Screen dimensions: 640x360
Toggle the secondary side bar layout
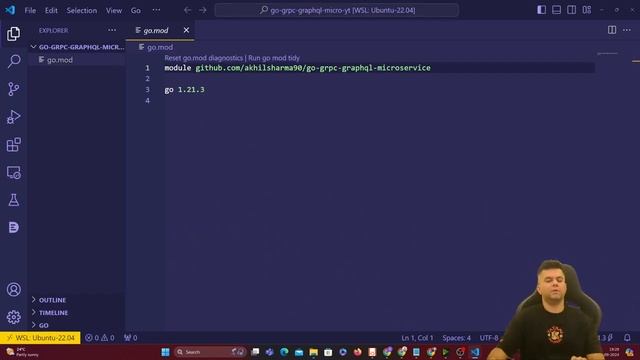click(x=571, y=10)
